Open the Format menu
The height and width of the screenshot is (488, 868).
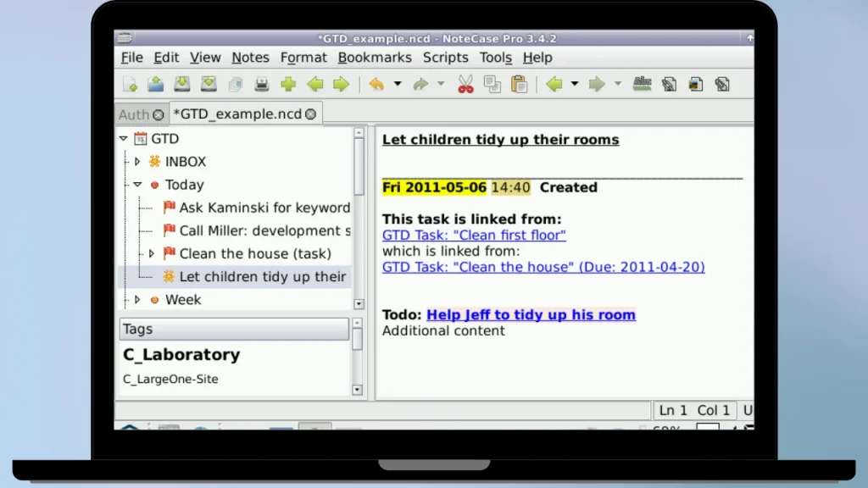tap(303, 58)
